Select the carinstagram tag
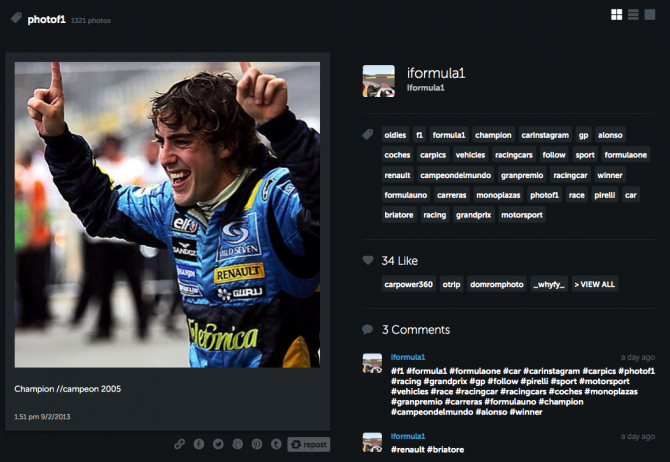670x462 pixels. (545, 135)
